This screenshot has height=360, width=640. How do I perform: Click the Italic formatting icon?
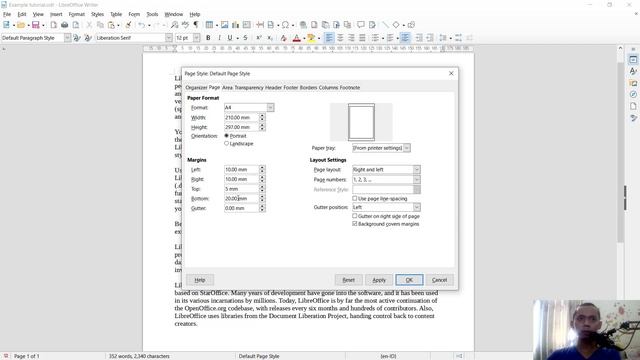(x=219, y=38)
